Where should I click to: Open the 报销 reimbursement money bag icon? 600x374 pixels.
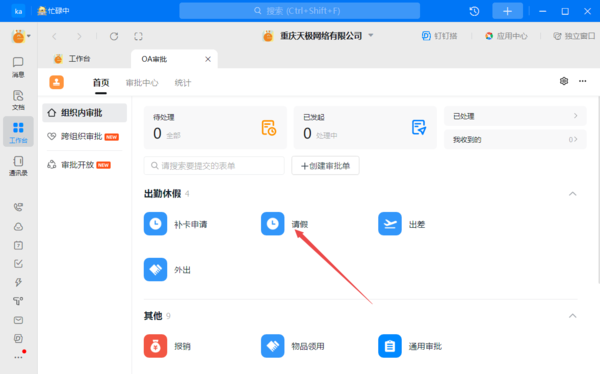155,346
